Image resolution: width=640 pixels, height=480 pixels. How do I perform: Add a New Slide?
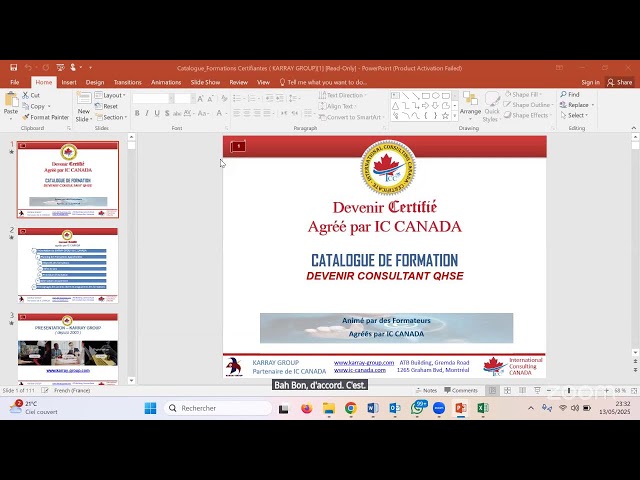[x=84, y=107]
